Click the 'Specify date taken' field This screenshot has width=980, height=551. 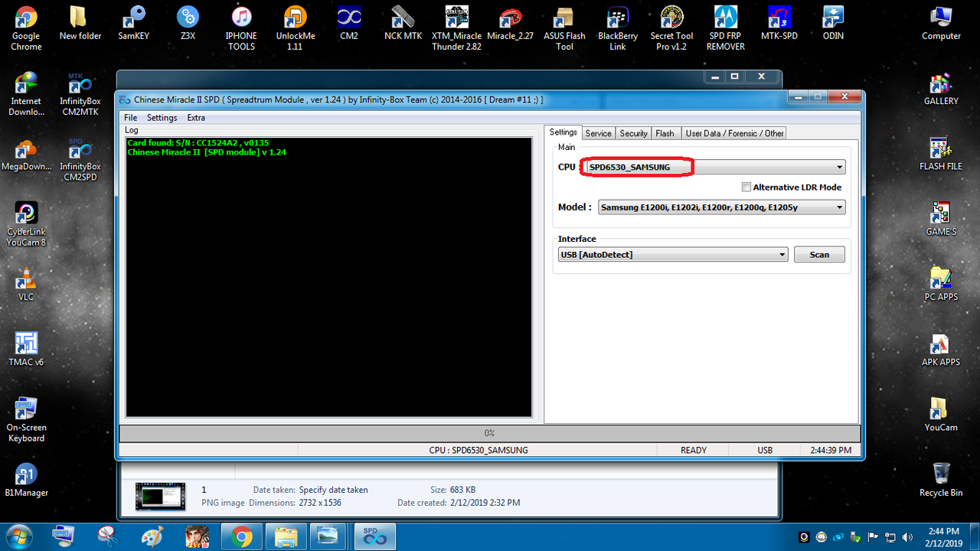333,490
